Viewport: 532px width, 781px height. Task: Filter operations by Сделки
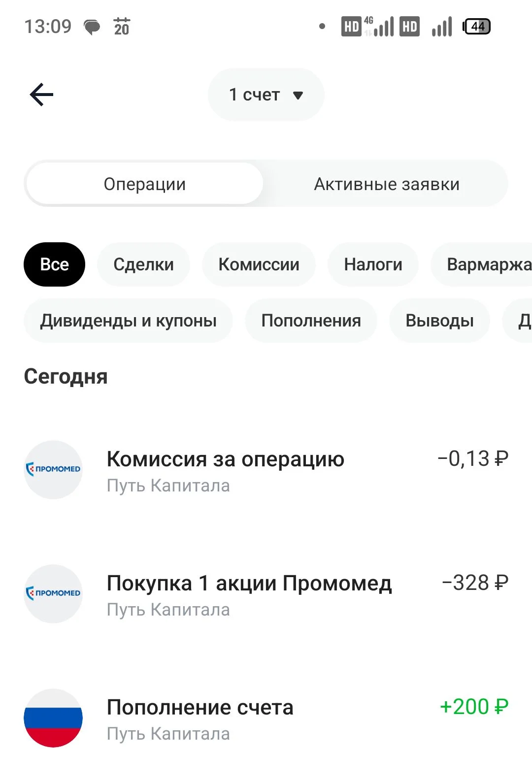click(143, 264)
